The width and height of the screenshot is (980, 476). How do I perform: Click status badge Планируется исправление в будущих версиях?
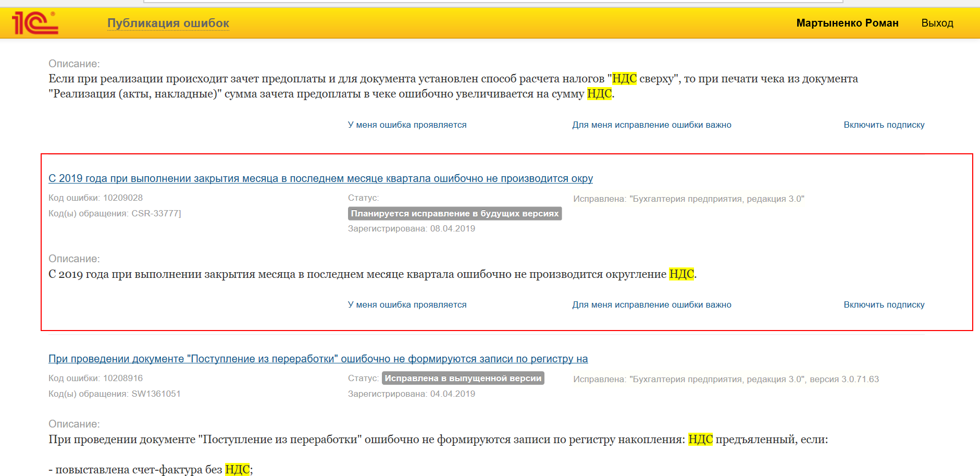455,214
